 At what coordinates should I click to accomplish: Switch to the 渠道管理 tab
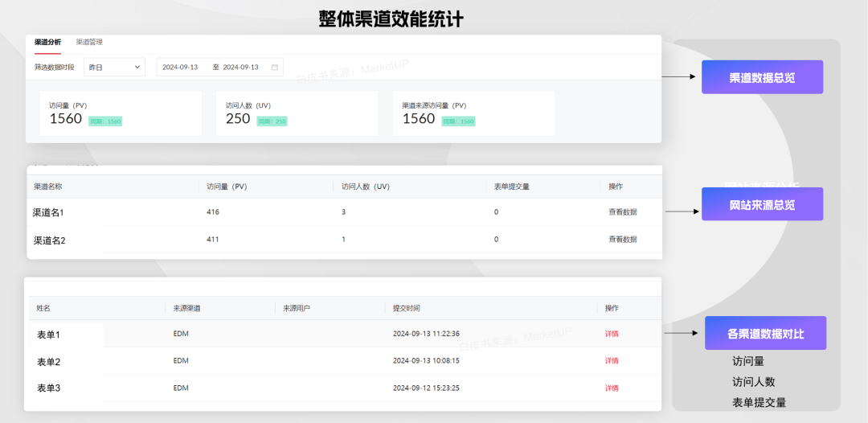(x=89, y=42)
